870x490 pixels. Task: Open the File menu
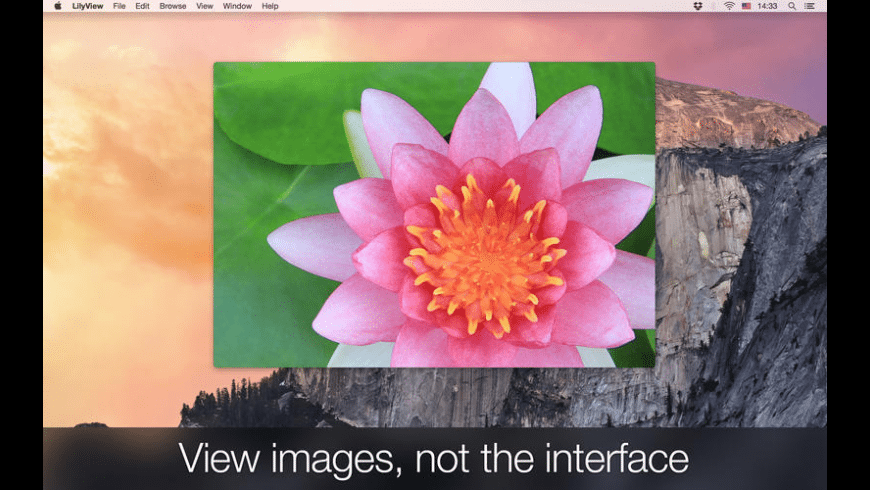click(x=119, y=6)
